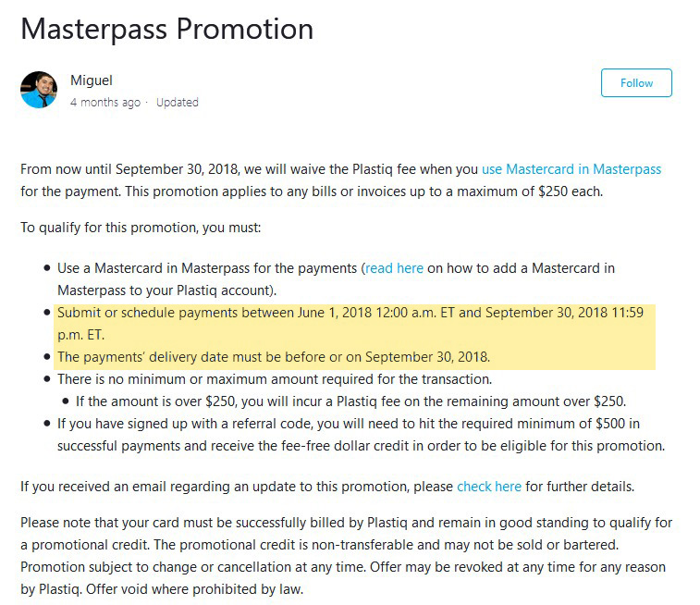Click the Follow button

click(636, 83)
